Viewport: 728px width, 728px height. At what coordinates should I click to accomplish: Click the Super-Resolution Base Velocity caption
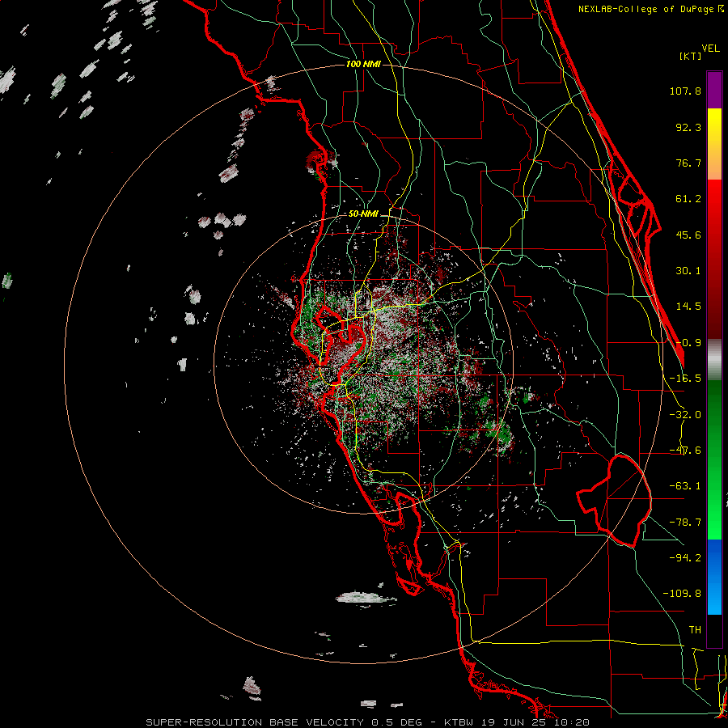368,722
